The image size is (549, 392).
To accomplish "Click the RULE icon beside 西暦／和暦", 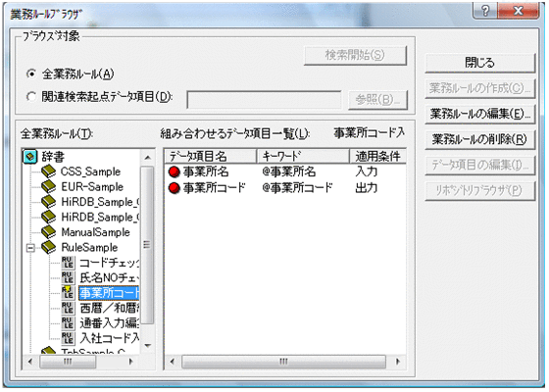I will coord(68,308).
